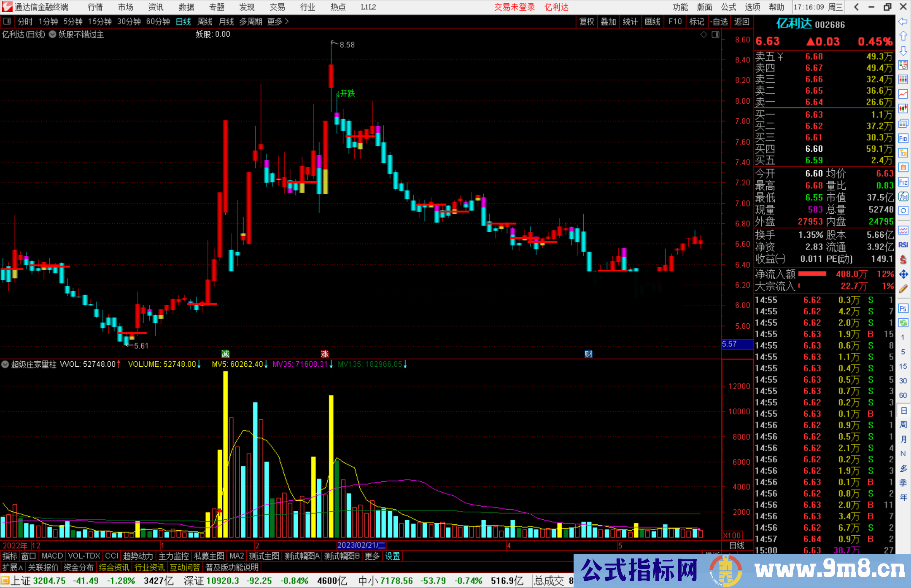
Task: Toggle the panel icon left of 分时
Action: point(7,21)
